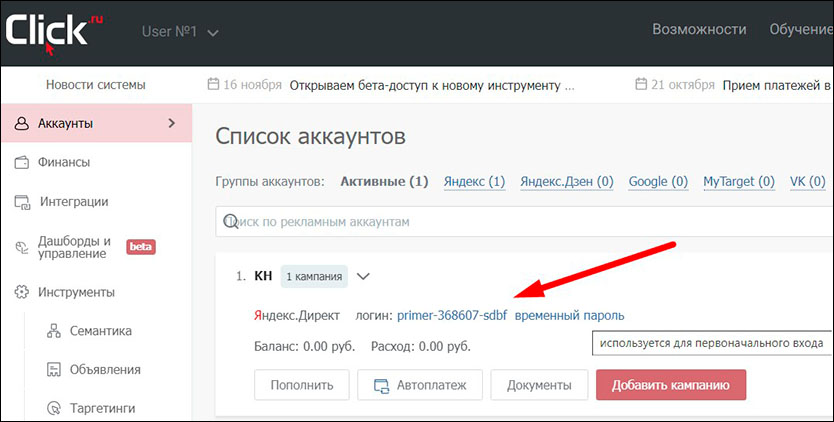Click the Баланс: 0.00 руб. value

(305, 346)
